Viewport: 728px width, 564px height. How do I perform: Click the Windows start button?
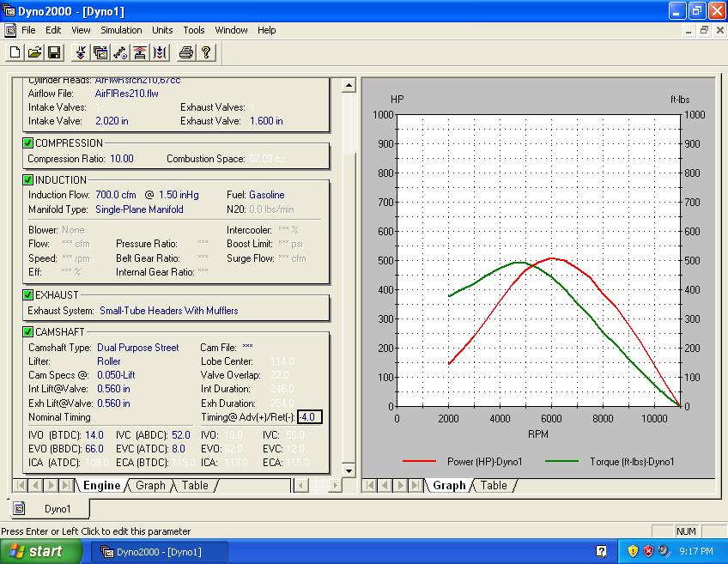pos(41,551)
